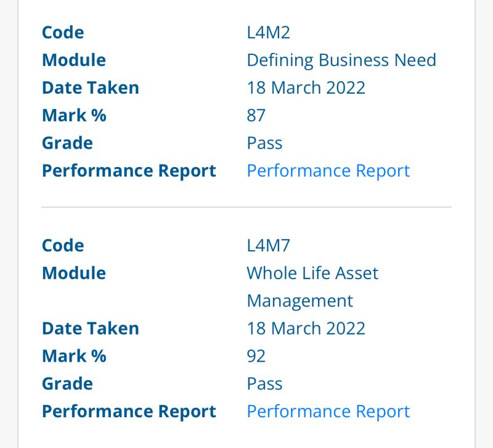Click the bold Performance Report label for L4M2
Image resolution: width=493 pixels, height=448 pixels.
(x=129, y=171)
